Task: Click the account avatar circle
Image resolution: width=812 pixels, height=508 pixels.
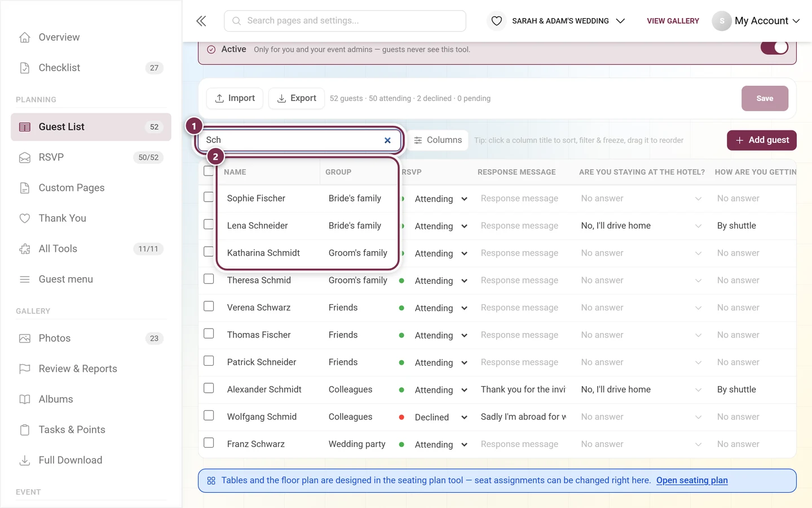Action: [x=722, y=21]
